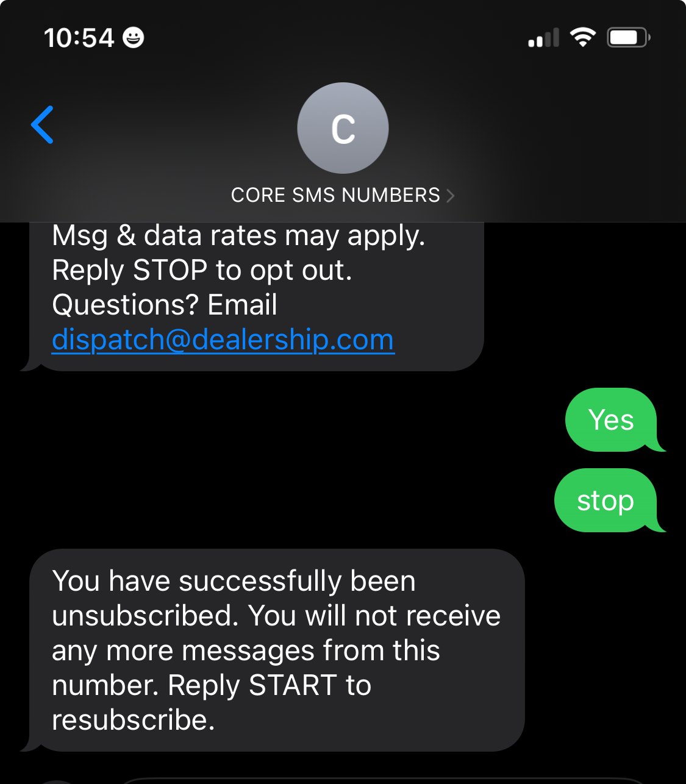The height and width of the screenshot is (784, 686).
Task: Select the sent "Yes" message bubble
Action: (x=611, y=420)
